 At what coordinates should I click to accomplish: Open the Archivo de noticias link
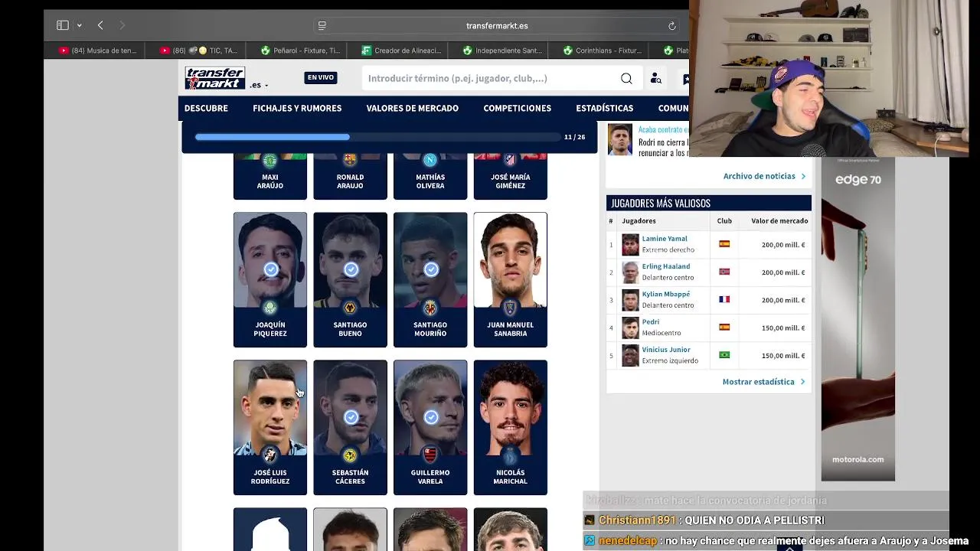(x=764, y=176)
